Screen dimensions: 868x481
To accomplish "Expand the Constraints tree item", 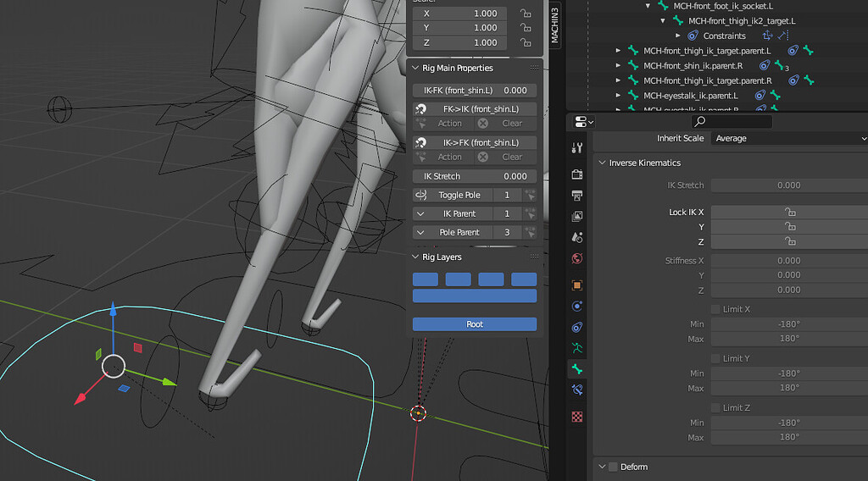I will 677,36.
